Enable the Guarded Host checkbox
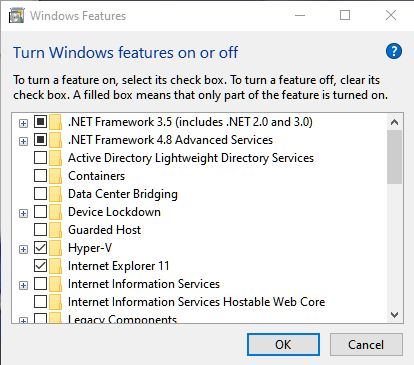Screen dimensions: 414x365 pos(40,230)
